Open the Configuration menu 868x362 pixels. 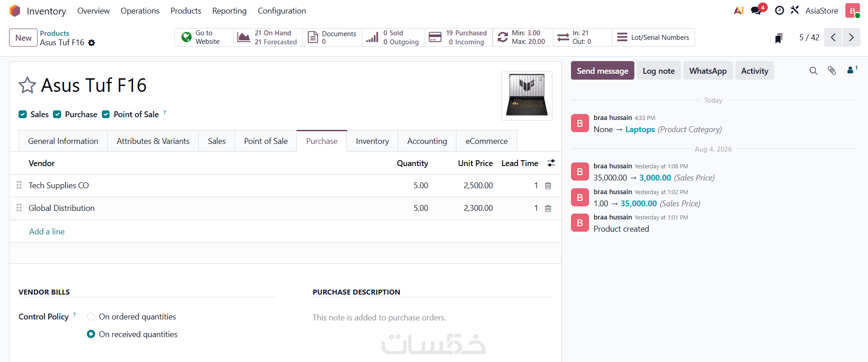tap(282, 11)
